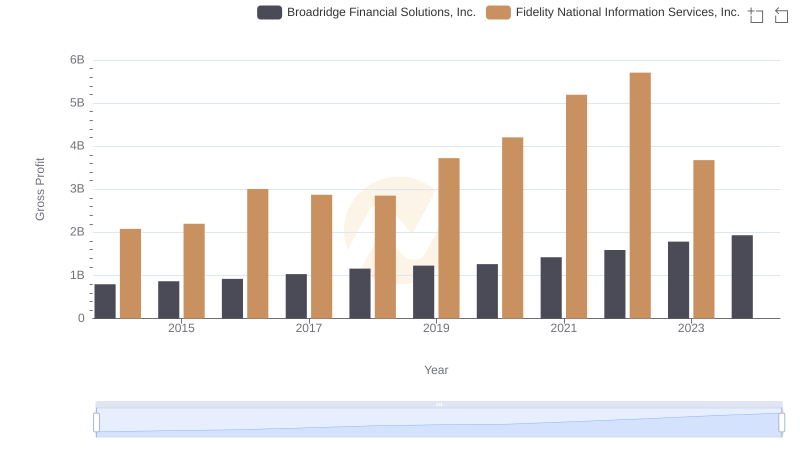This screenshot has width=800, height=461.
Task: Click the Fidelity bar for 2019
Action: [x=448, y=238]
